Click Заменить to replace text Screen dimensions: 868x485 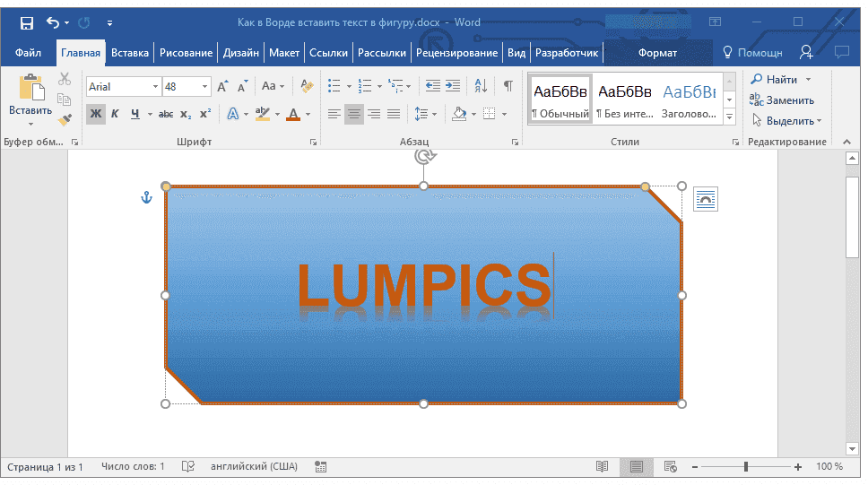pos(782,100)
